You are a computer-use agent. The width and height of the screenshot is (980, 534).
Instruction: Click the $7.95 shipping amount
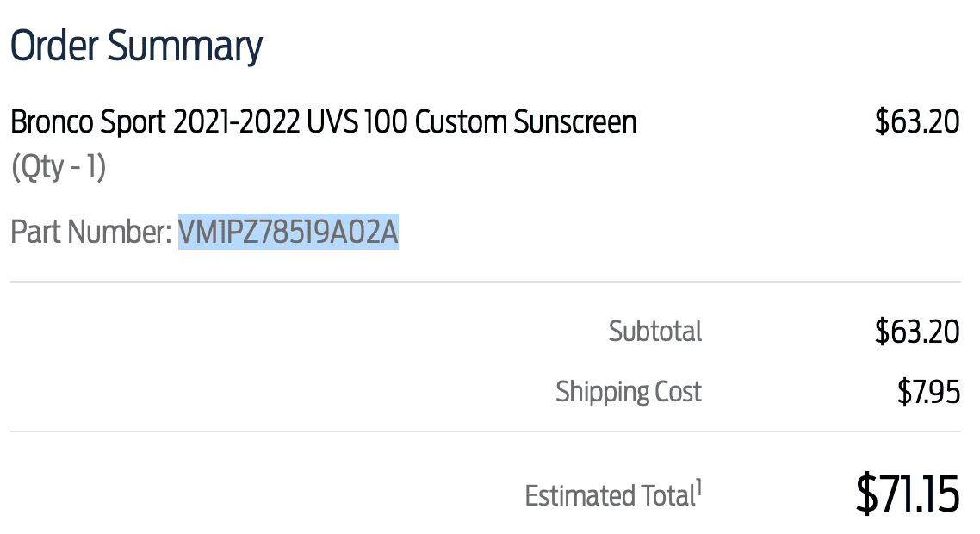pos(927,393)
